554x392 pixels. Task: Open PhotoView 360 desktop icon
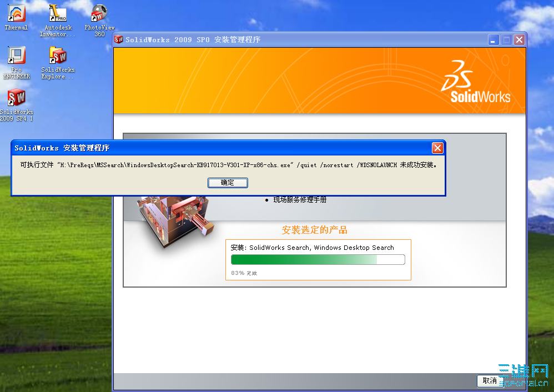click(x=99, y=20)
